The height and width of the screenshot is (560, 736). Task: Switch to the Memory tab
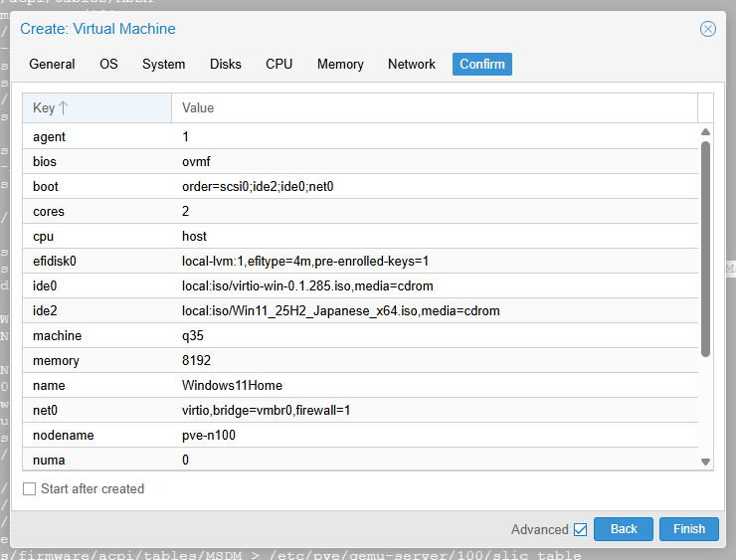[340, 64]
